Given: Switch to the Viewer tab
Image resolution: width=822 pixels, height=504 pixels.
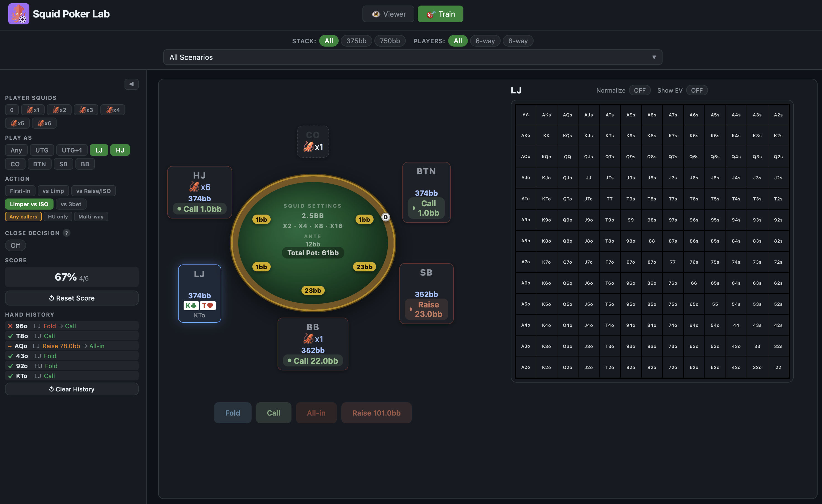Looking at the screenshot, I should tap(388, 14).
